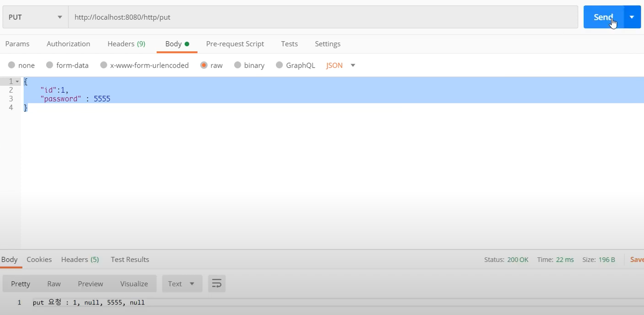Select the raw body type
Viewport: 644px width, 315px height.
point(211,65)
